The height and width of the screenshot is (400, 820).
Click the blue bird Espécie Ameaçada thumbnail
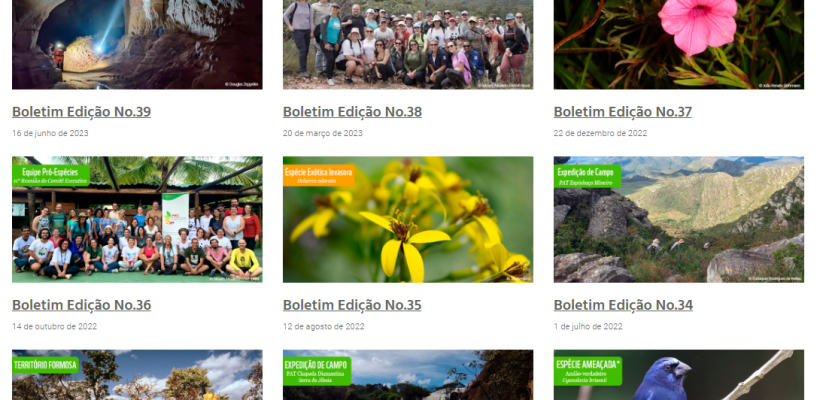(x=679, y=375)
